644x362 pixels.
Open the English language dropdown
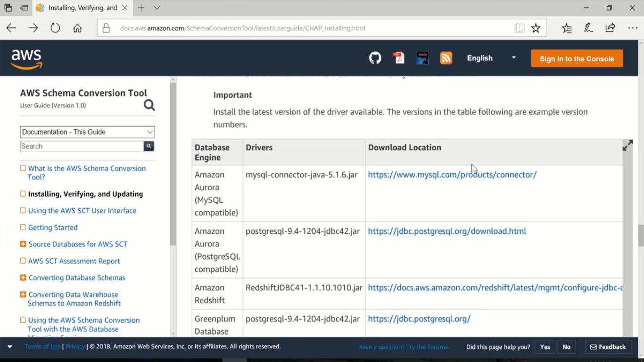click(491, 58)
